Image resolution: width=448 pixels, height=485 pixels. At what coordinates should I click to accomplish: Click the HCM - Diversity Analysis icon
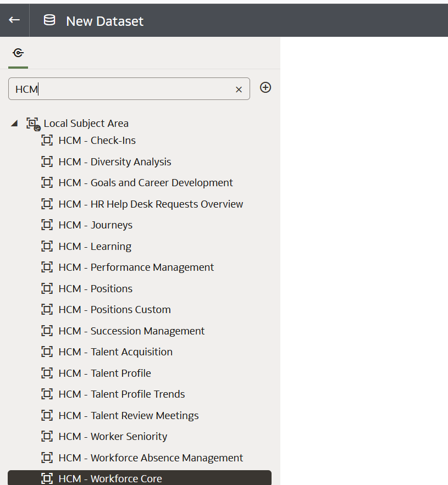tap(47, 161)
